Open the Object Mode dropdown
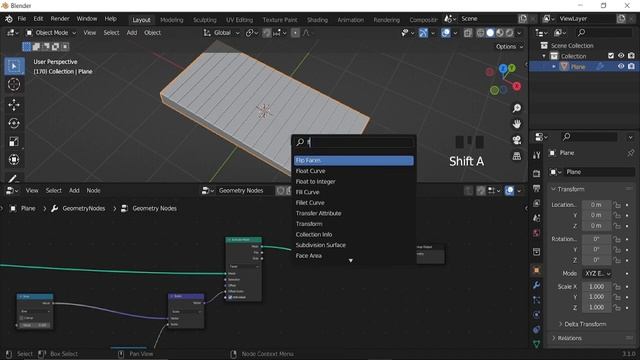 (x=51, y=33)
